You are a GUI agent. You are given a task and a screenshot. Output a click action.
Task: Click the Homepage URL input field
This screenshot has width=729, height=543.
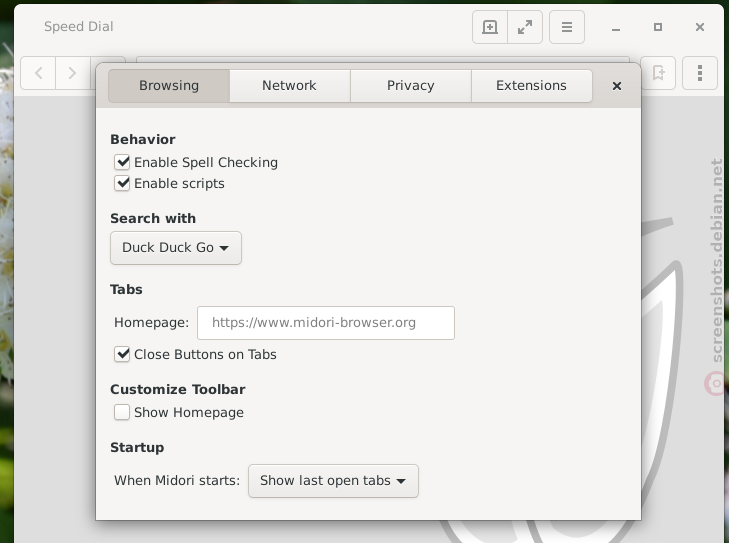pos(326,323)
